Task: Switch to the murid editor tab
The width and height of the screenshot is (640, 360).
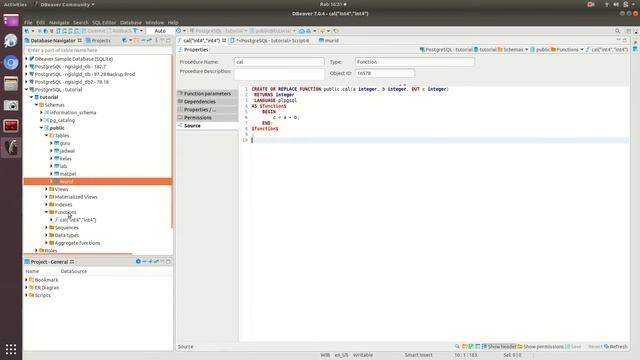Action: 329,40
